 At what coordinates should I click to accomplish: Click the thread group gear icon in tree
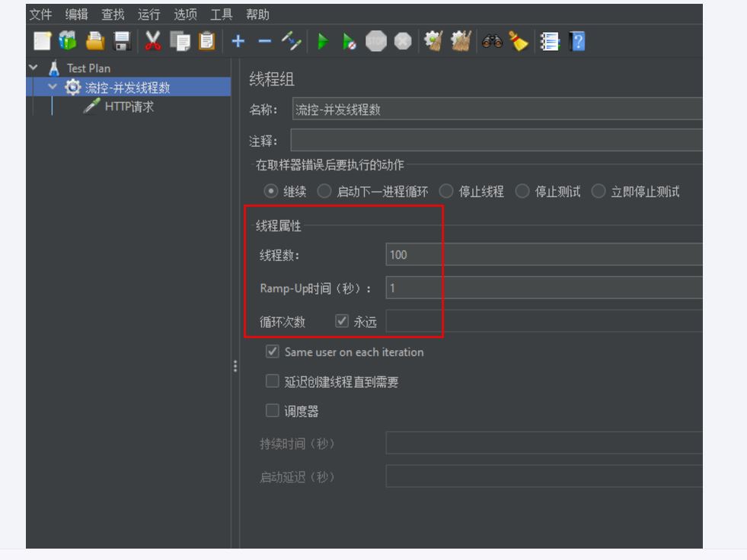click(73, 87)
